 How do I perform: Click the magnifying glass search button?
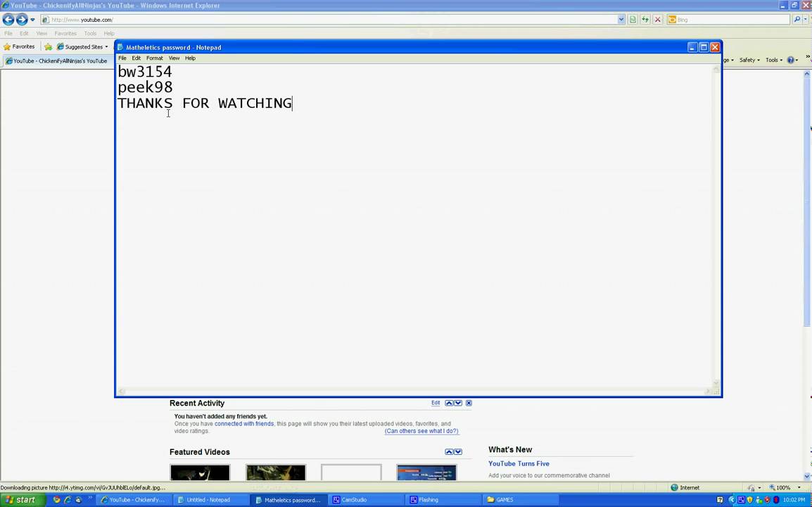click(797, 20)
